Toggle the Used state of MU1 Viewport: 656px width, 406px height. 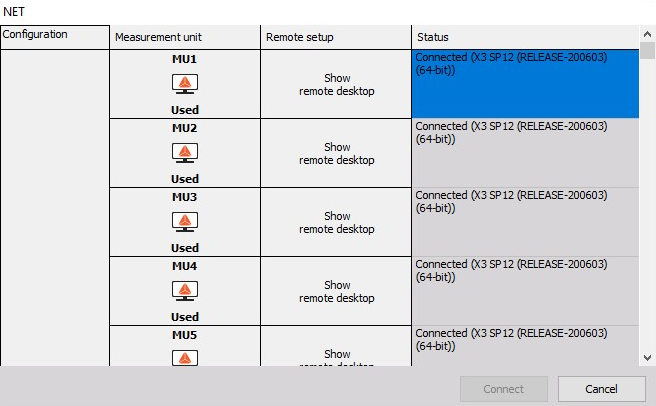(x=185, y=110)
